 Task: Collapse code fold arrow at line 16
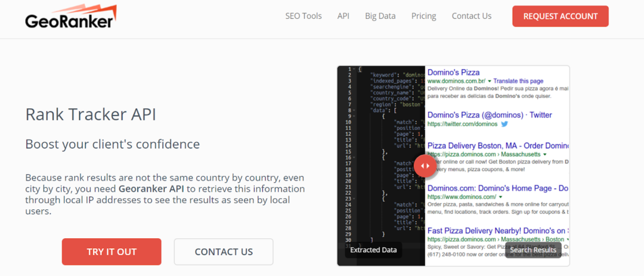coord(355,157)
